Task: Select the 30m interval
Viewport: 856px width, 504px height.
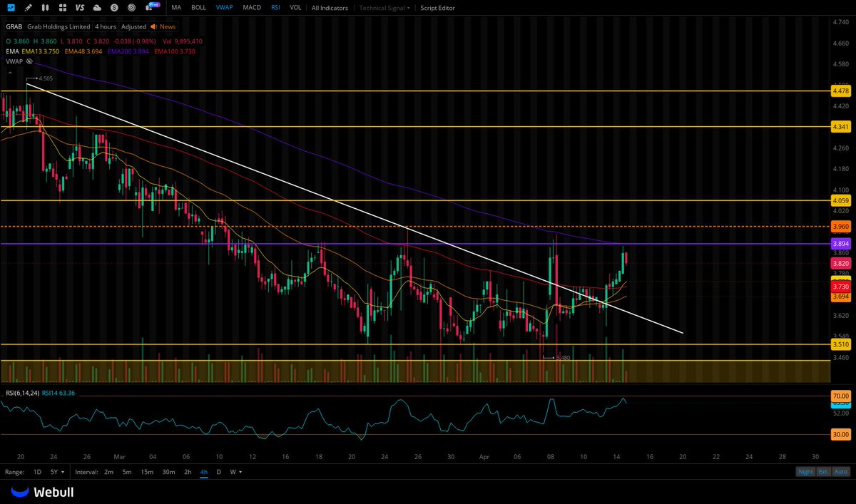Action: click(x=168, y=472)
